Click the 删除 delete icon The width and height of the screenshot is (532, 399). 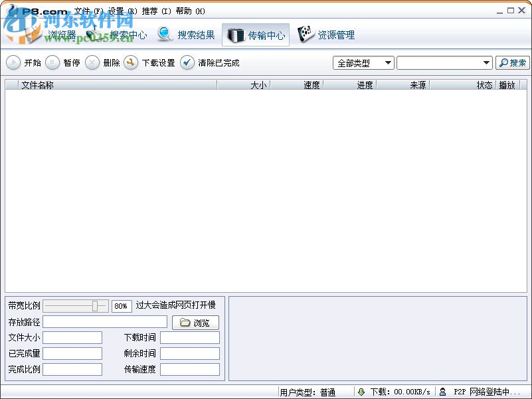click(91, 62)
